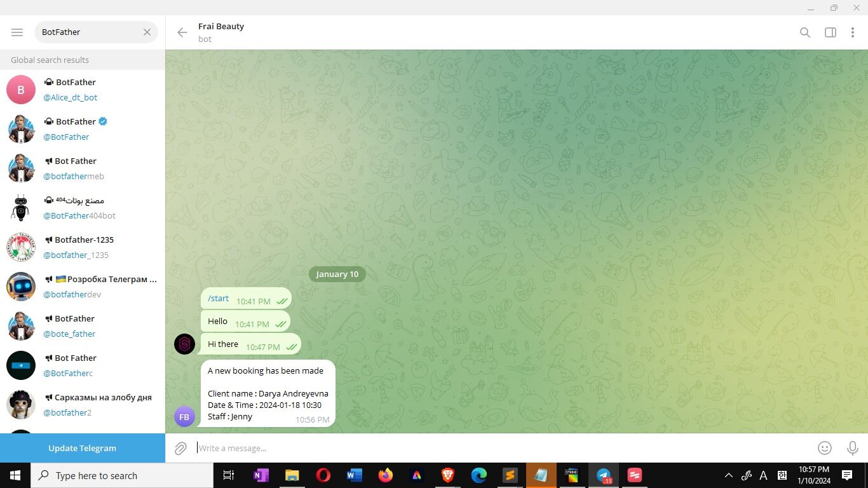Select the @BotFather404bot result
The image size is (868, 488).
tap(83, 208)
